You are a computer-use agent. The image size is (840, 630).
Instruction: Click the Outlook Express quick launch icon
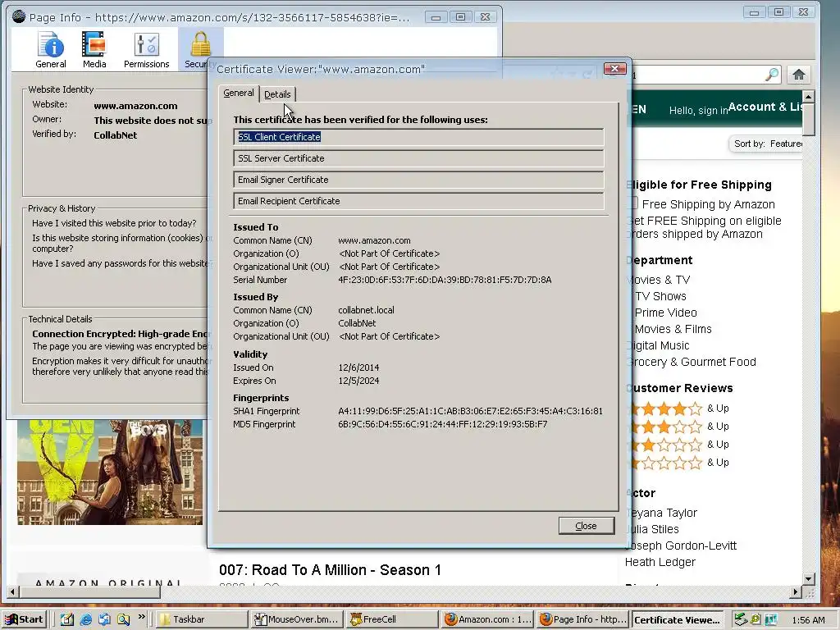(104, 620)
